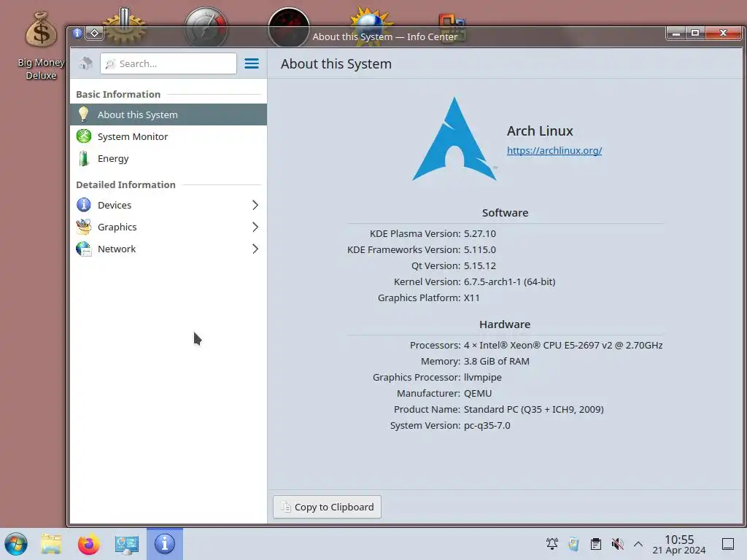Open the hamburger menu

(252, 63)
